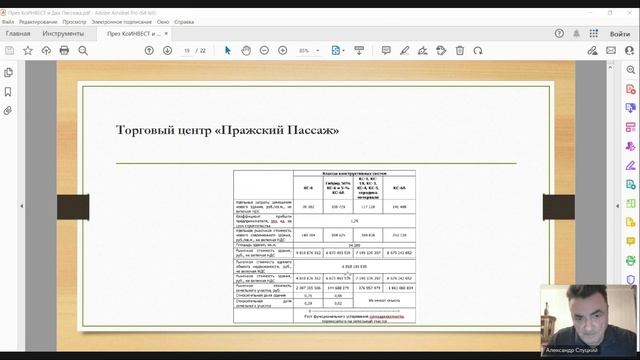Zoom in with the plus icon
Image resolution: width=640 pixels, height=360 pixels.
pyautogui.click(x=282, y=51)
